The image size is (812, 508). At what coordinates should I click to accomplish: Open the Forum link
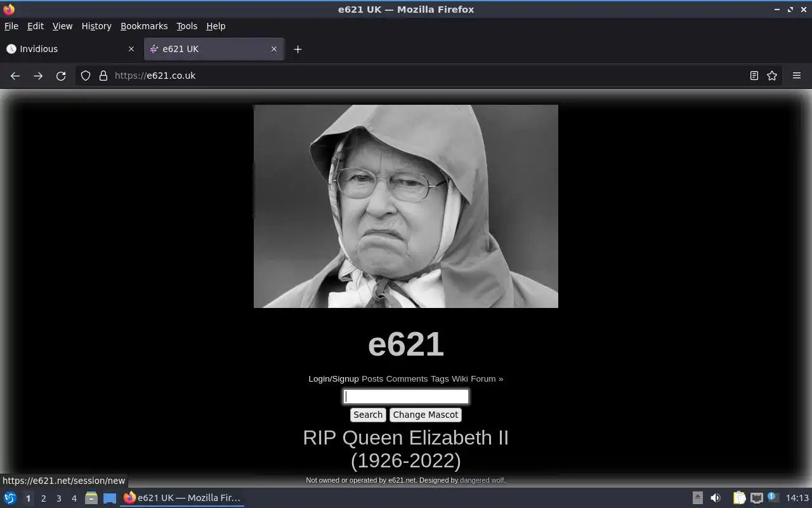[x=483, y=378]
